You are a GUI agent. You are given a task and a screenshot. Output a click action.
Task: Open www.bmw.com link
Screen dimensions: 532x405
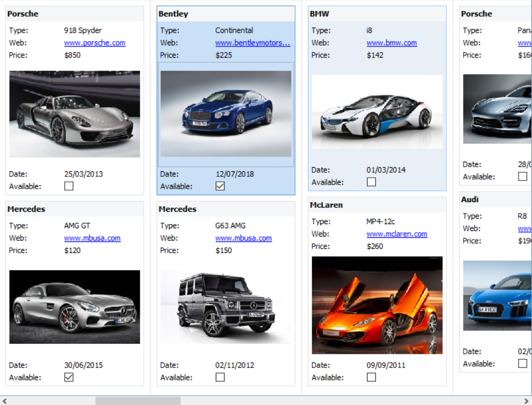click(391, 43)
